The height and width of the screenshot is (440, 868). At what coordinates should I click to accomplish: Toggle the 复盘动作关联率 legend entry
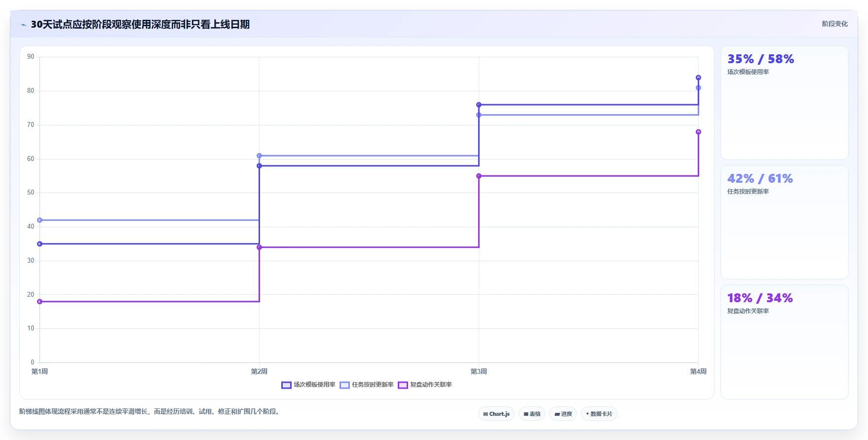tap(425, 385)
